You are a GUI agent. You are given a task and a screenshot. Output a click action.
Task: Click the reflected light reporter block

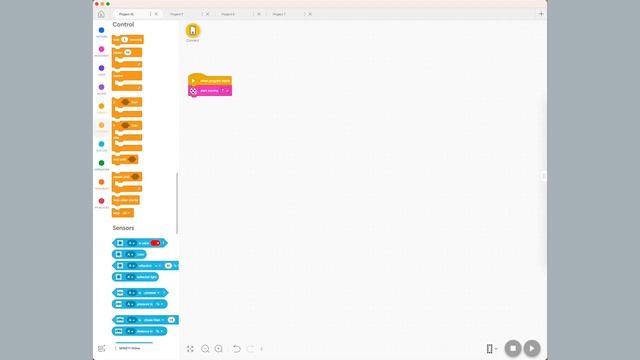135,277
